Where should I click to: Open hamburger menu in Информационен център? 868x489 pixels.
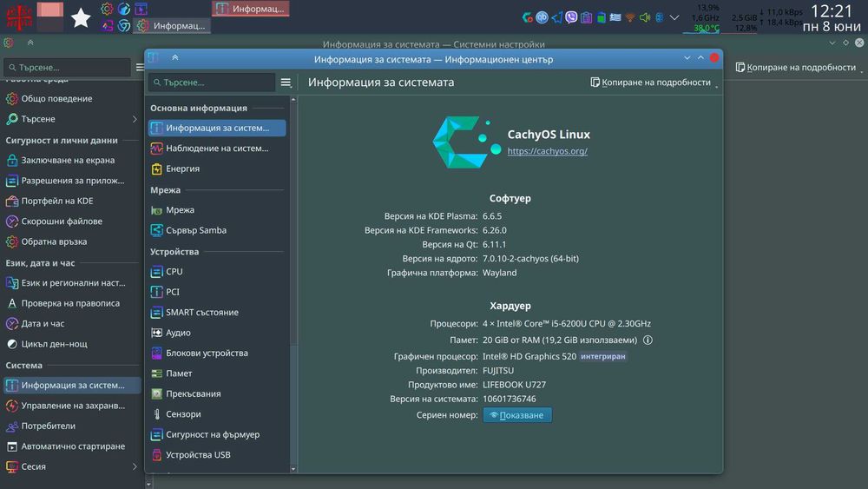click(286, 83)
